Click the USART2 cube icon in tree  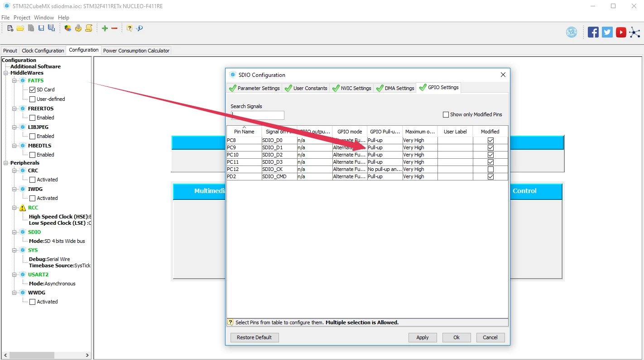(x=23, y=275)
